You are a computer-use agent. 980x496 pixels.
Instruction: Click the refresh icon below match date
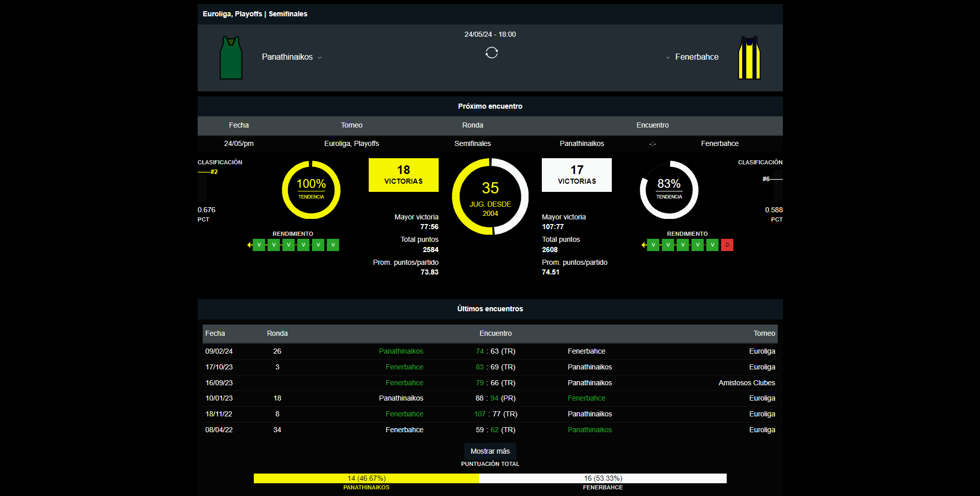(491, 53)
